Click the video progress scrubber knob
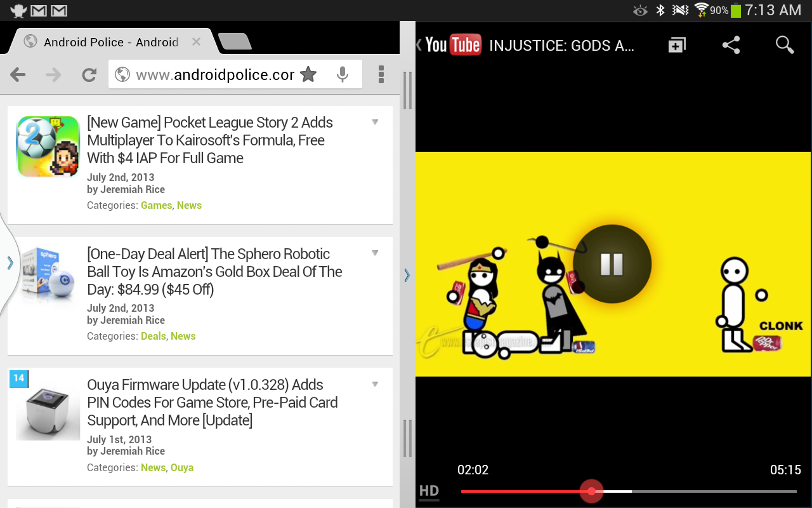 click(592, 491)
